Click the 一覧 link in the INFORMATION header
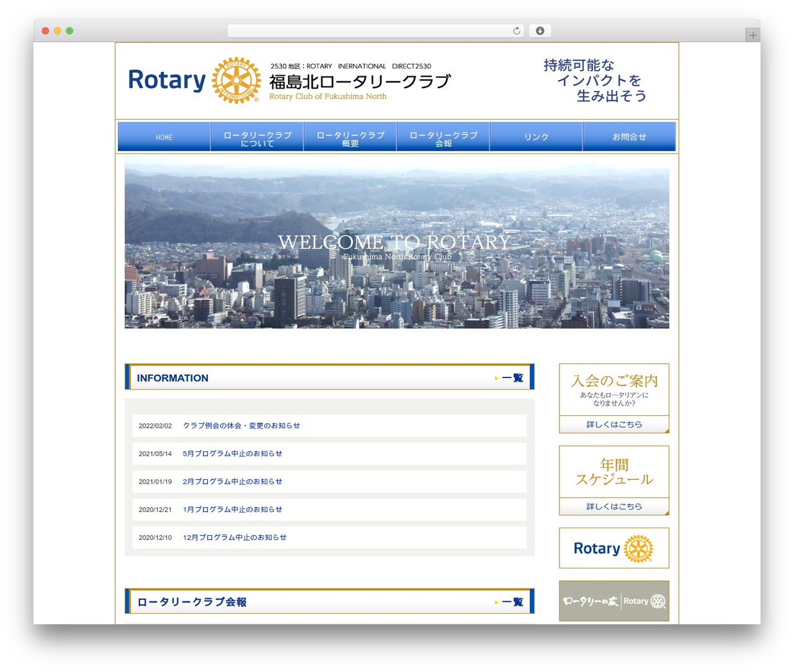The image size is (794, 672). (512, 378)
